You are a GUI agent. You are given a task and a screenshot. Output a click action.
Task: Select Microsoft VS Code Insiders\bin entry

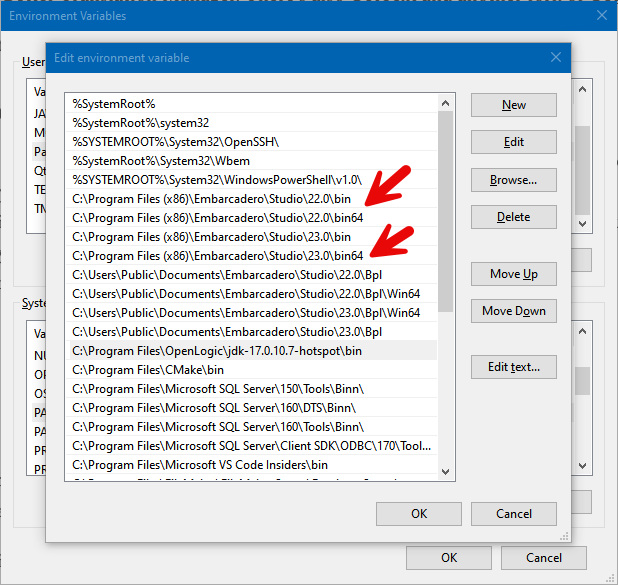point(251,465)
